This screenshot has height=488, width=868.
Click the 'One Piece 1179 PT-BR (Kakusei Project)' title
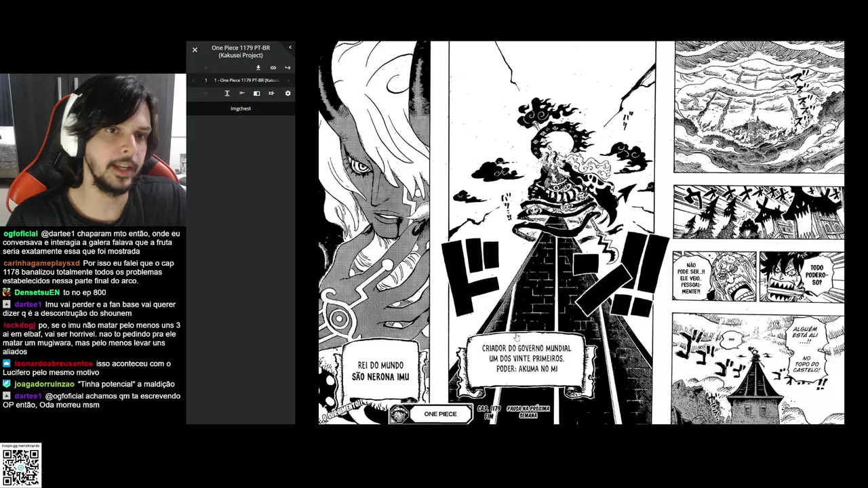(241, 52)
